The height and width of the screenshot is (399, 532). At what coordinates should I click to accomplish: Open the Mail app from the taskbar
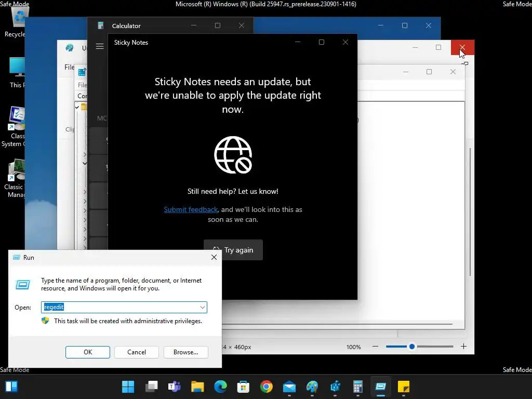point(289,387)
